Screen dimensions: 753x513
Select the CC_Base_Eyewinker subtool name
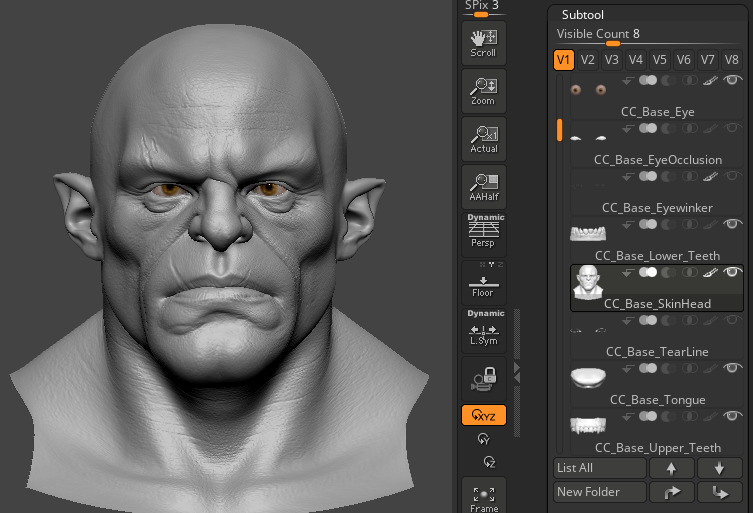657,208
